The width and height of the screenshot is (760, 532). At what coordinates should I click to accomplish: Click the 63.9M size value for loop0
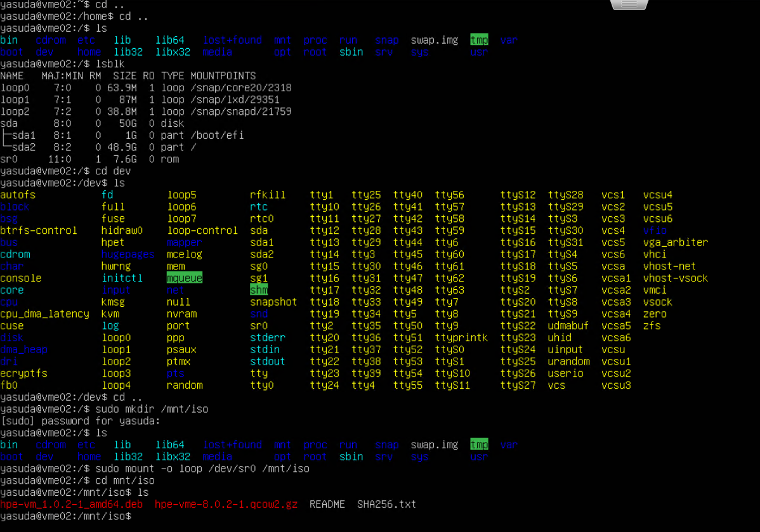click(122, 88)
